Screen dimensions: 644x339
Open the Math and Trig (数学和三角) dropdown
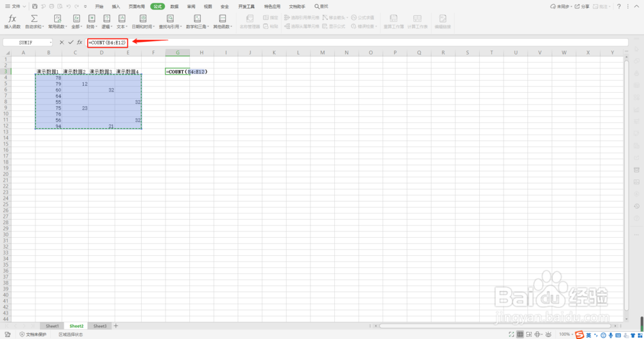[x=198, y=21]
